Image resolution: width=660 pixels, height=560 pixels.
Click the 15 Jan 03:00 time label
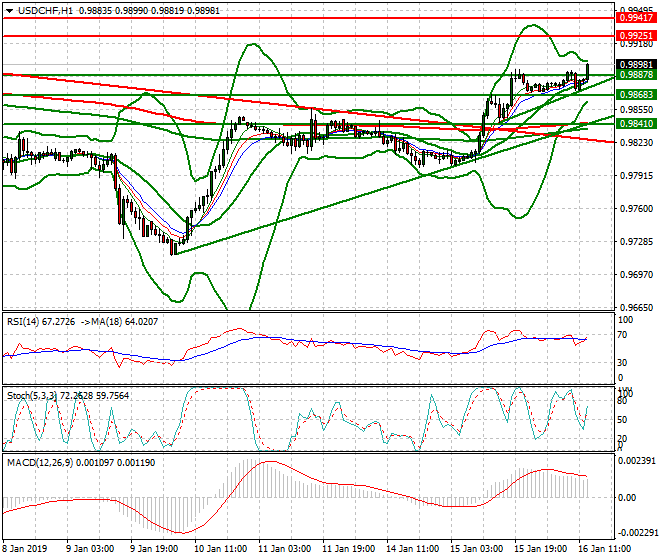coord(476,549)
